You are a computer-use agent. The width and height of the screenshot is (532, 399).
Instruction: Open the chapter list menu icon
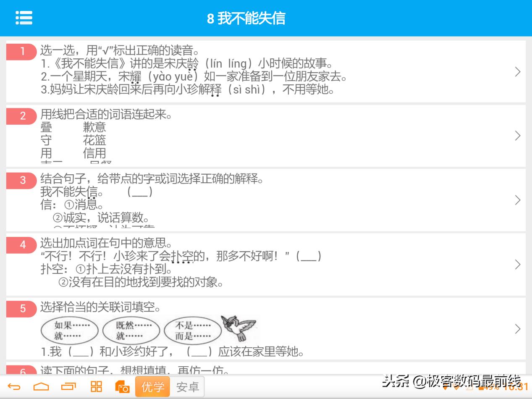(x=24, y=17)
